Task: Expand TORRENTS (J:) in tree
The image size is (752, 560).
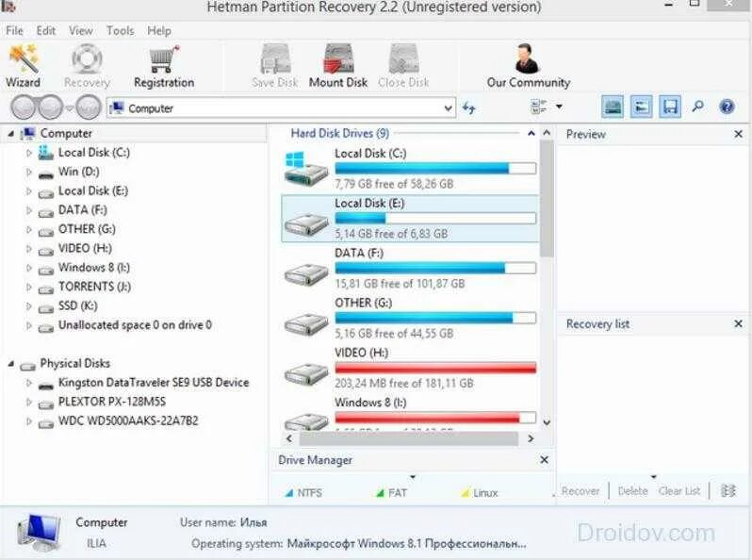Action: (29, 287)
